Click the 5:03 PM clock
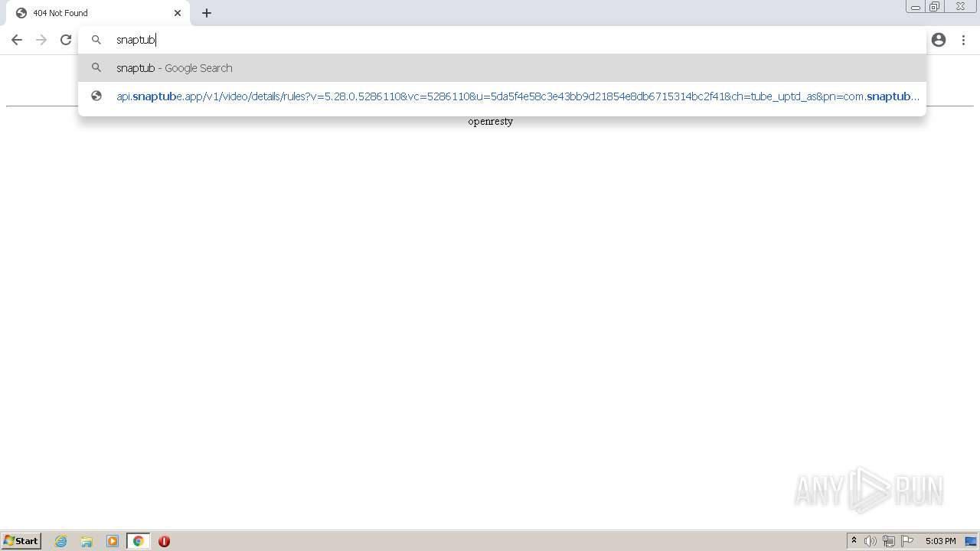This screenshot has height=551, width=980. point(940,541)
